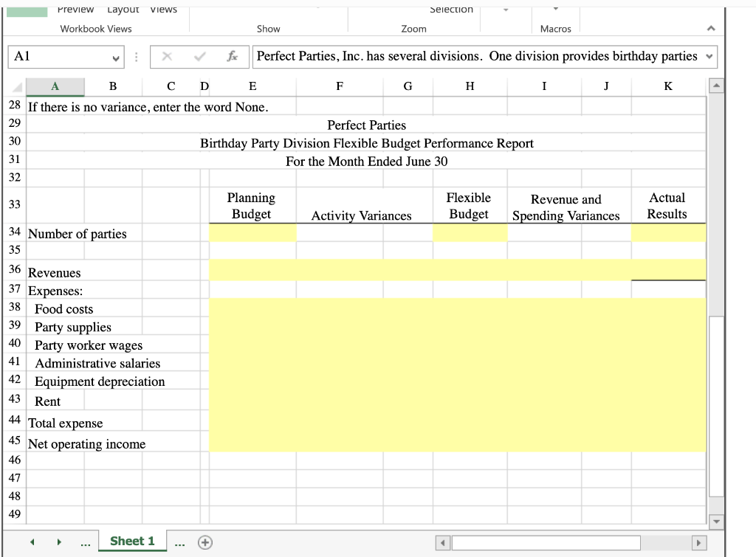This screenshot has height=557, width=756.
Task: Go to next sheet tab arrow
Action: (59, 542)
